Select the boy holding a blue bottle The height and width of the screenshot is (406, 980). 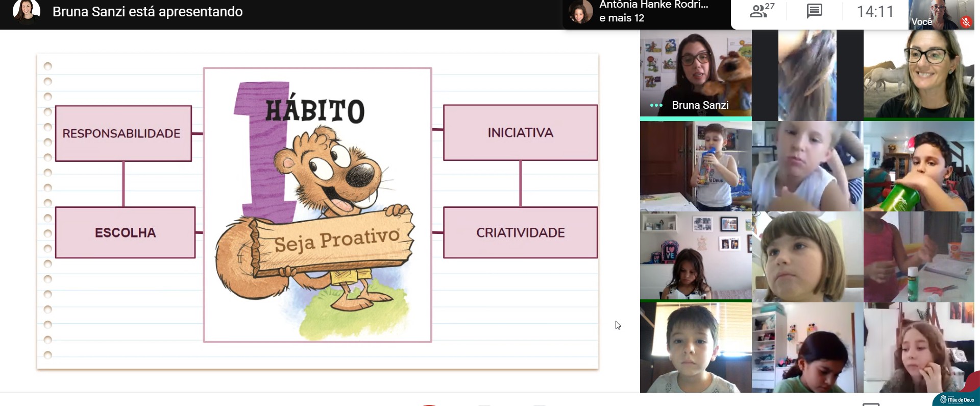pos(695,166)
